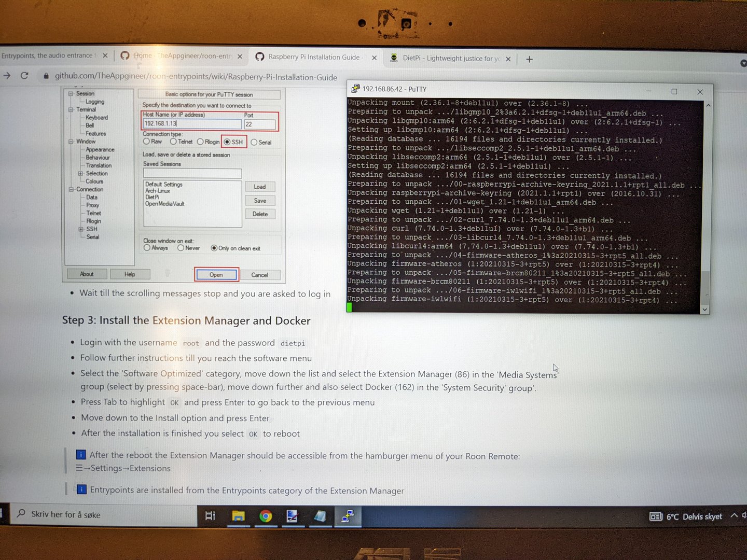Click the first blue info icon beside 'After the reboot'

click(81, 455)
